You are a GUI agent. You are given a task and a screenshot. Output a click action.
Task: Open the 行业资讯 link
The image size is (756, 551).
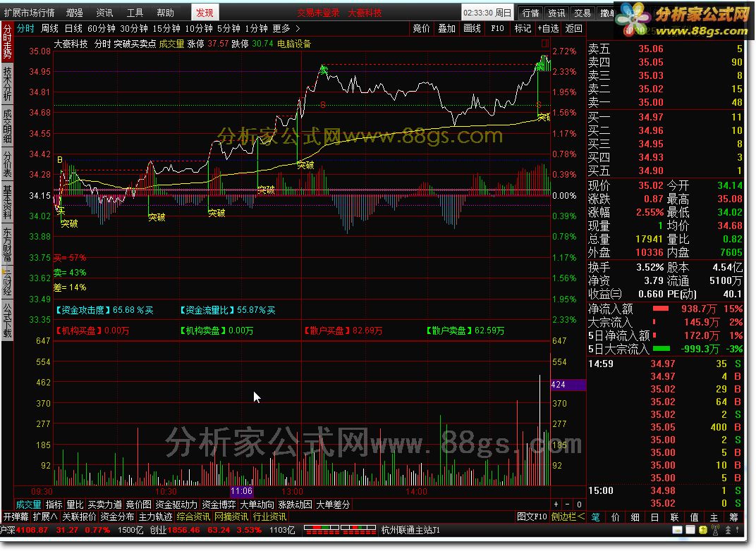pos(269,516)
